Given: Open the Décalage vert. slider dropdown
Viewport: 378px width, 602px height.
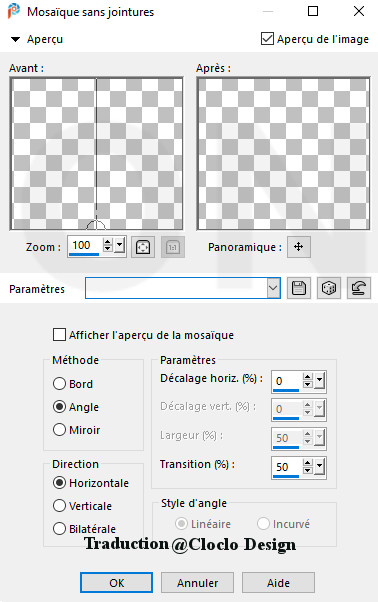Looking at the screenshot, I should (x=319, y=408).
